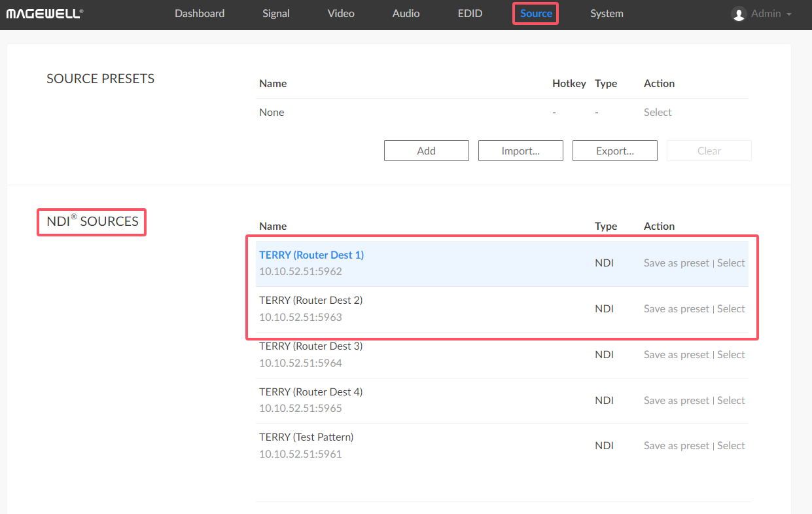
Task: Switch to the Signal tab
Action: 275,13
